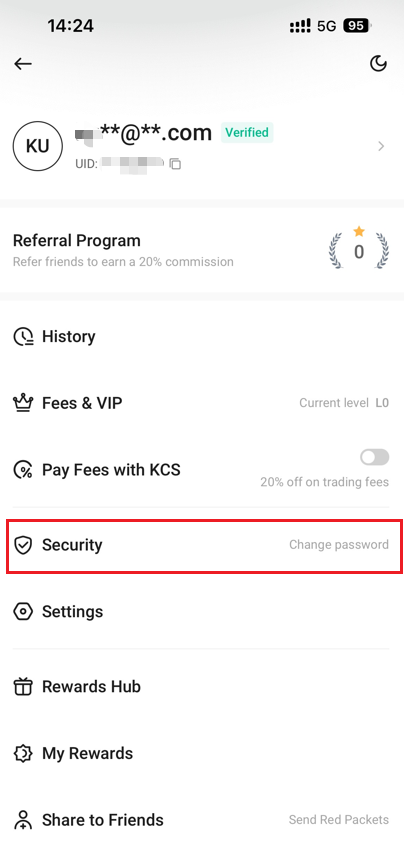
Task: Enable the Pay Fees with KCS switch
Action: coord(374,457)
